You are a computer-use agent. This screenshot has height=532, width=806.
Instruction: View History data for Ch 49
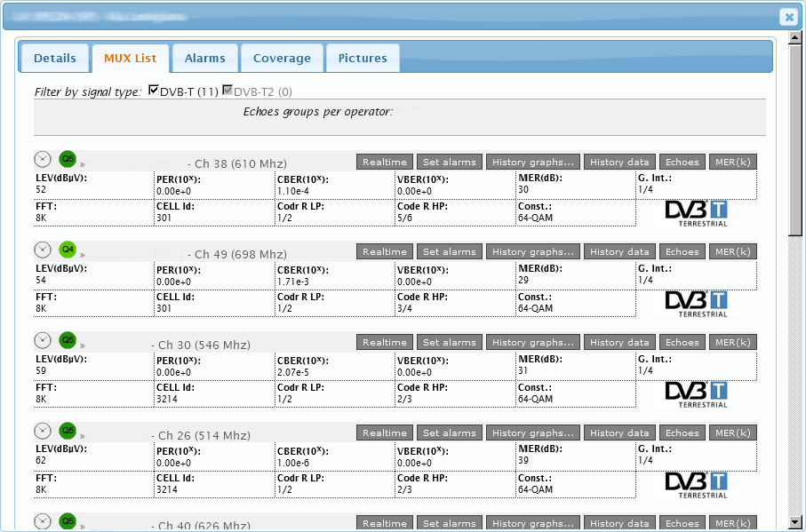tap(619, 251)
